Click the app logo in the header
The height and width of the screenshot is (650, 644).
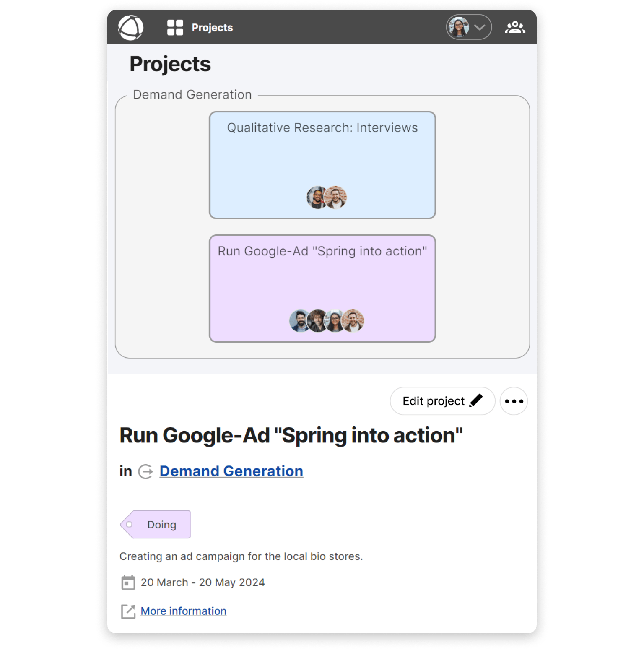pos(131,28)
